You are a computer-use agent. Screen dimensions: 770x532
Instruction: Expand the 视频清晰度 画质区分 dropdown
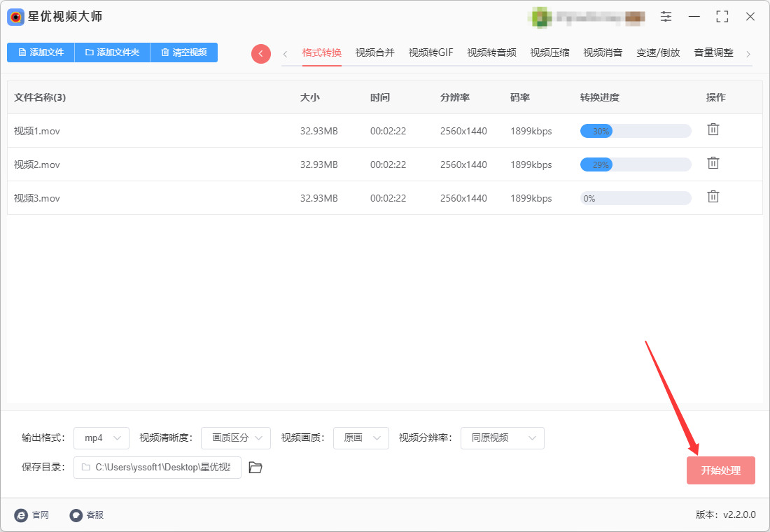point(236,438)
